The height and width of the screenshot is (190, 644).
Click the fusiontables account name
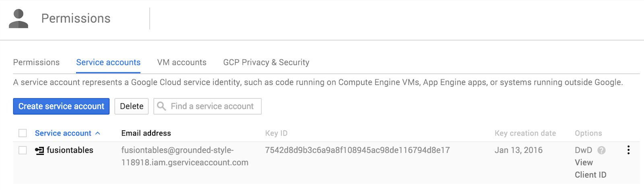click(70, 150)
